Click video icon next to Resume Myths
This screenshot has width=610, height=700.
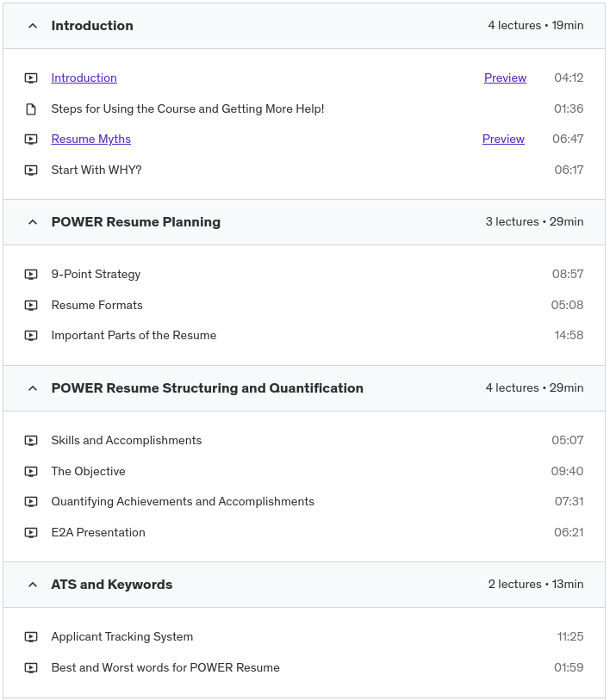tap(31, 139)
